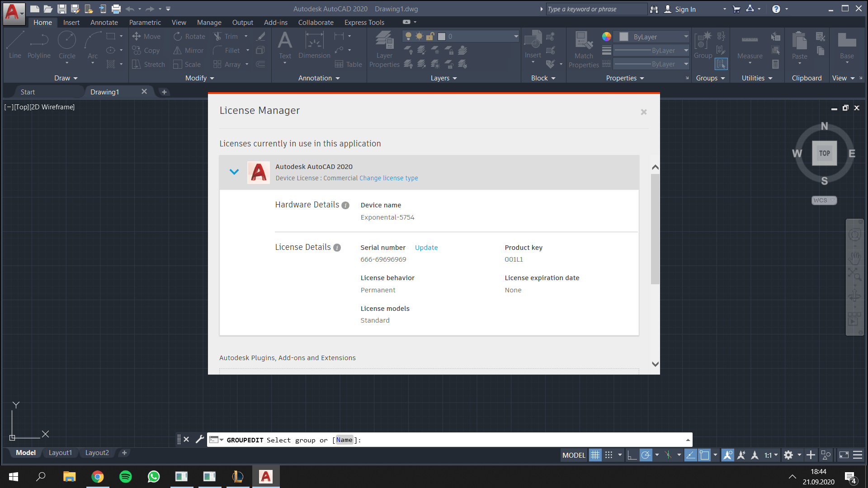The height and width of the screenshot is (488, 868).
Task: Toggle MODEL space button in status bar
Action: coord(574,455)
